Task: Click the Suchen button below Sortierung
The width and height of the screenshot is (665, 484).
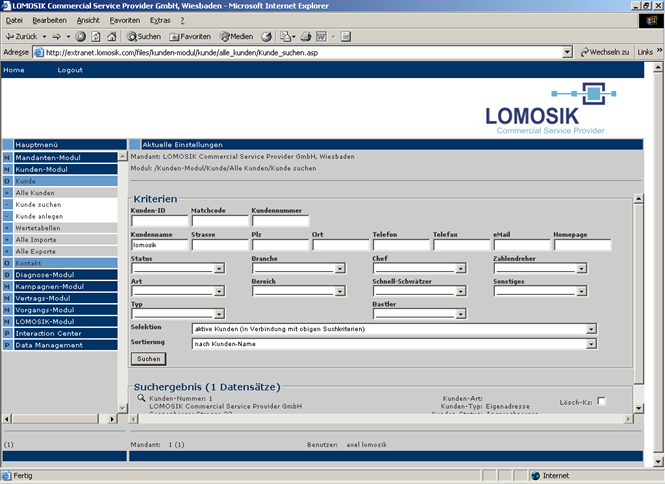Action: (x=148, y=359)
